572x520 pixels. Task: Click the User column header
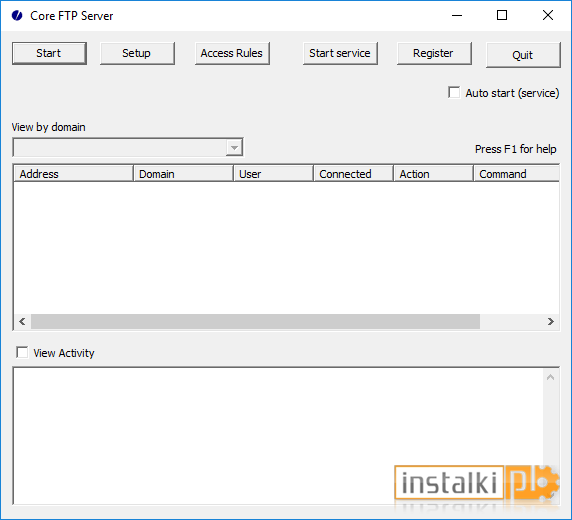tap(273, 174)
